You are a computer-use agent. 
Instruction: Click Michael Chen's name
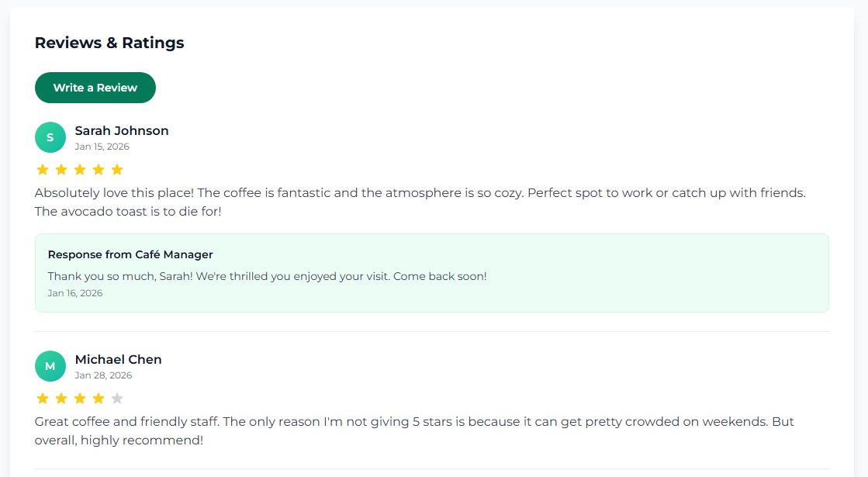point(118,359)
